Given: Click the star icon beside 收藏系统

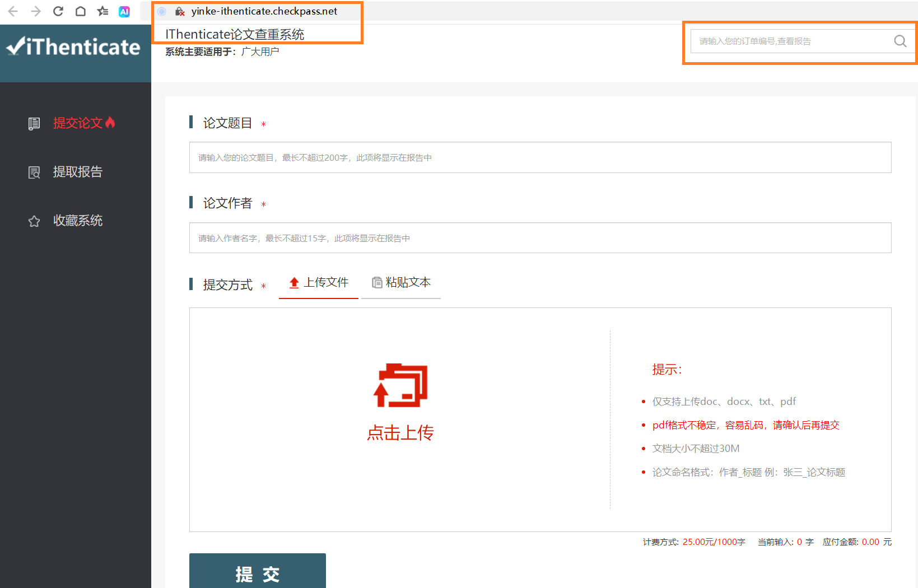Looking at the screenshot, I should pyautogui.click(x=34, y=221).
